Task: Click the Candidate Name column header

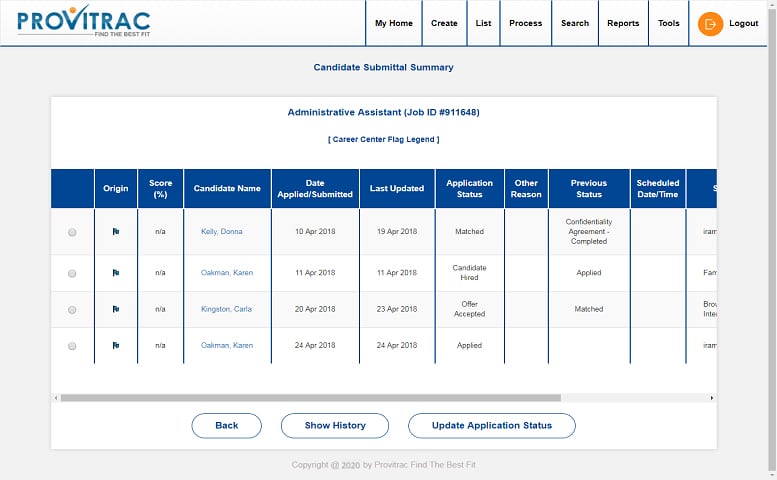Action: coord(227,188)
